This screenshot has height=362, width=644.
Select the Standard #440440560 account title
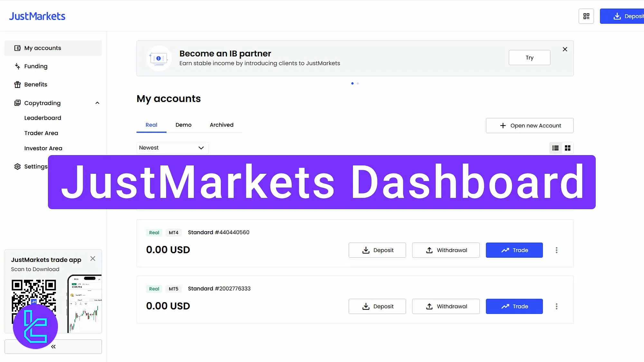(219, 232)
